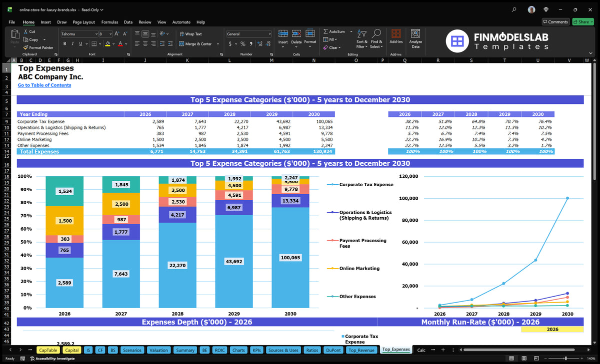This screenshot has width=600, height=364.
Task: Toggle Underline formatting
Action: pos(80,44)
